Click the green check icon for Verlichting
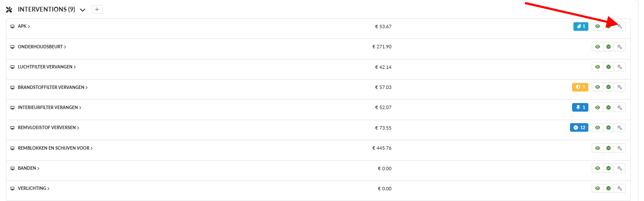Image resolution: width=644 pixels, height=201 pixels. point(608,189)
